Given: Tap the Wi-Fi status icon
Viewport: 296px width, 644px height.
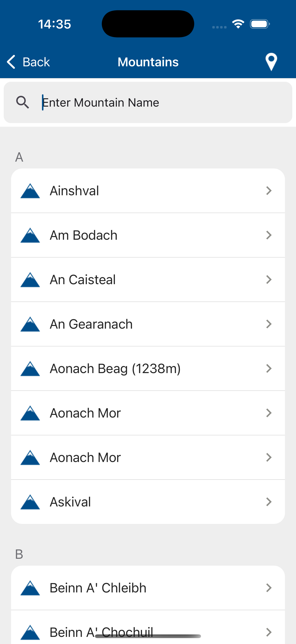Looking at the screenshot, I should [238, 24].
